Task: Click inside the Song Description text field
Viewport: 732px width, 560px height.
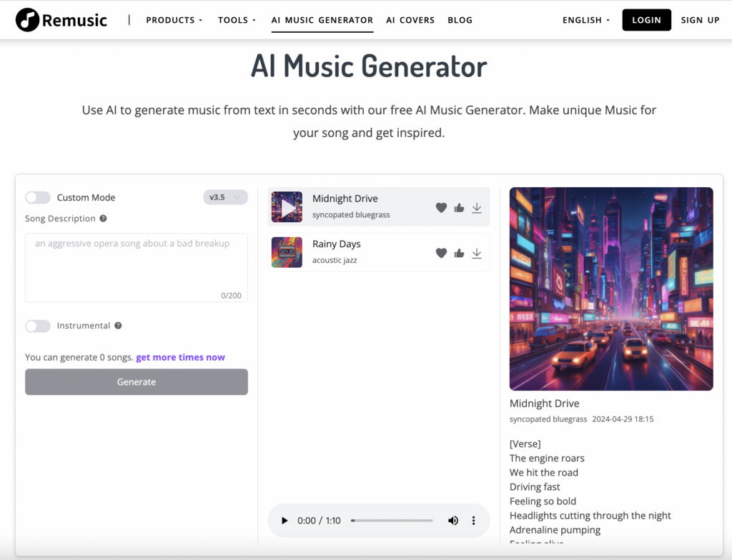Action: 136,268
